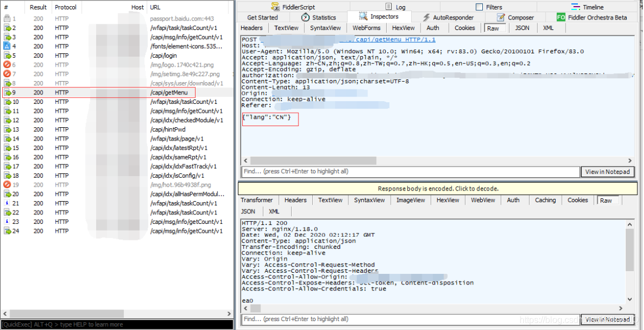
Task: Select session /wfapi/task/page/v1
Action: 117,139
